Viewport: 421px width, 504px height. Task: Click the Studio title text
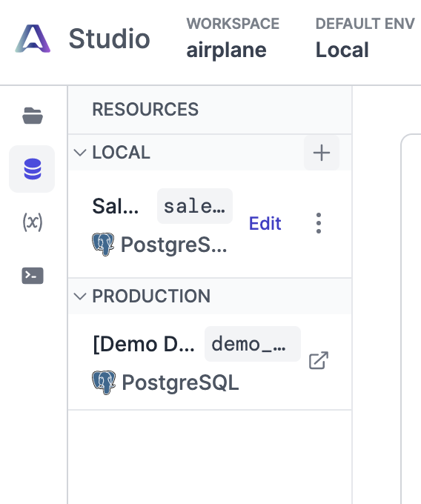tap(109, 39)
